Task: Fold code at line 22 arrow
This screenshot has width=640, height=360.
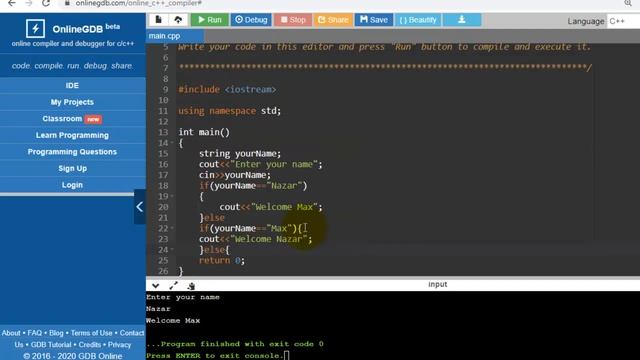Action: [x=172, y=228]
